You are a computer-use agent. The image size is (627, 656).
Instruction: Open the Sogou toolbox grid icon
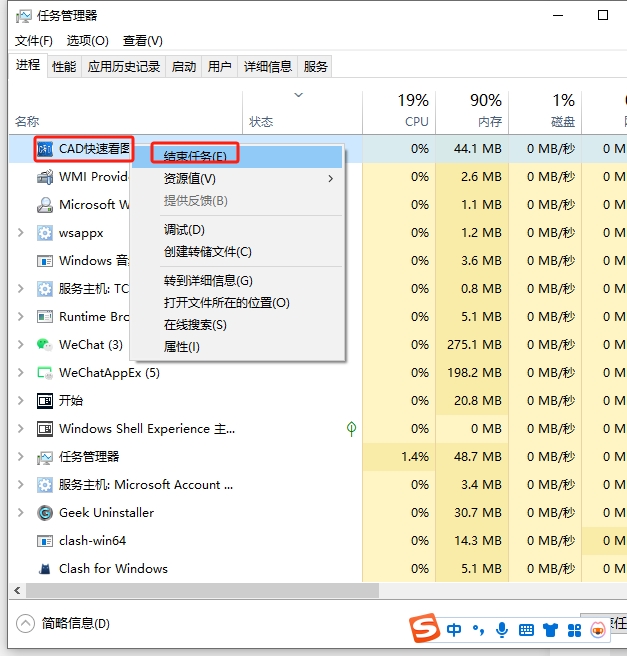[x=574, y=630]
